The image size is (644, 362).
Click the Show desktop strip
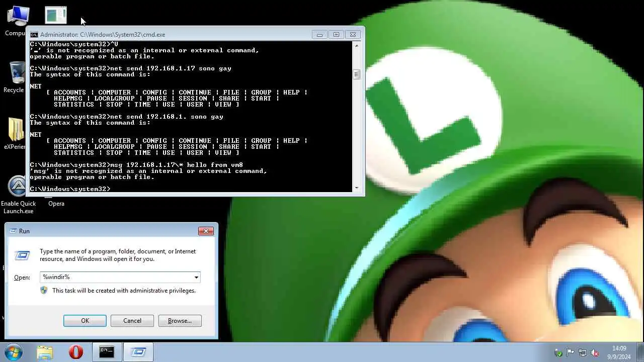(640, 352)
